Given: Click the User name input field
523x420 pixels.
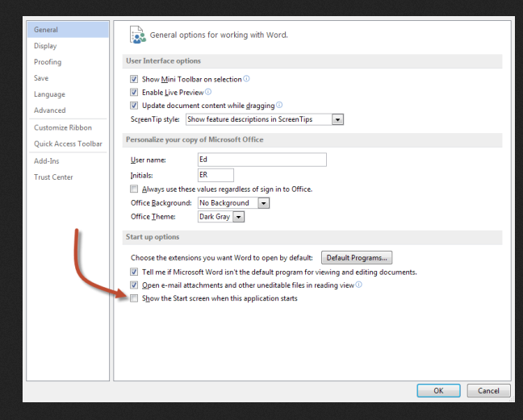Looking at the screenshot, I should 261,160.
